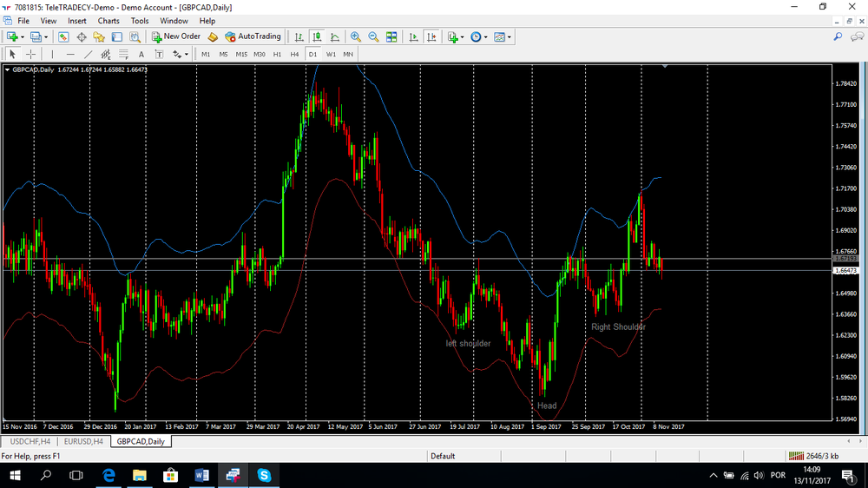Open the File menu

pyautogui.click(x=23, y=21)
